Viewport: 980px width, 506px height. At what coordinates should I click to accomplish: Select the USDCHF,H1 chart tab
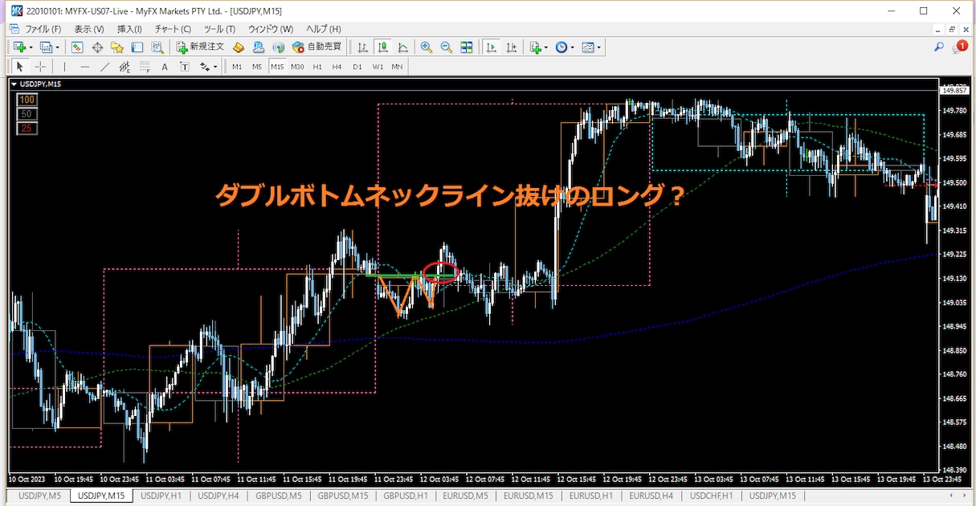click(710, 496)
